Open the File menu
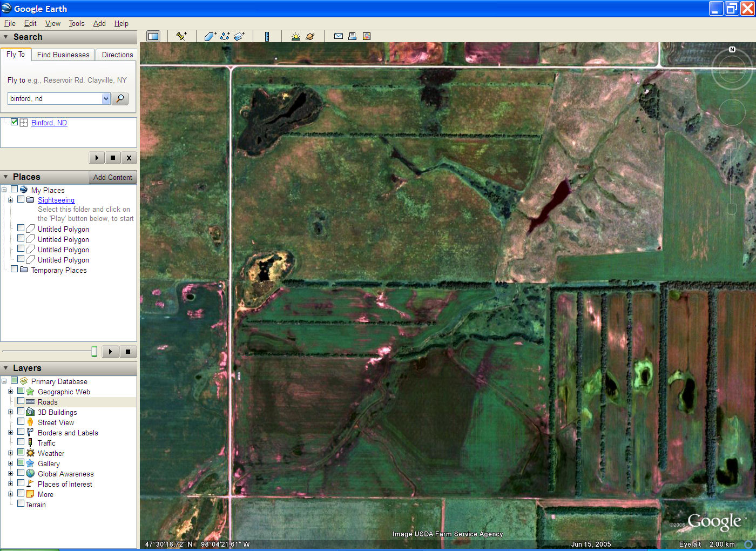This screenshot has height=551, width=756. click(x=10, y=23)
